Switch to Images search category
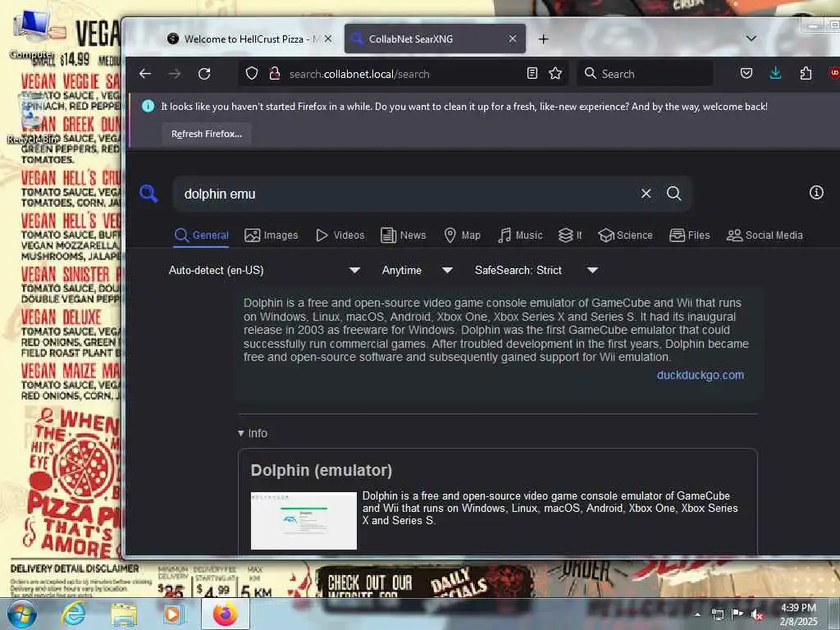Viewport: 840px width, 630px height. 271,235
